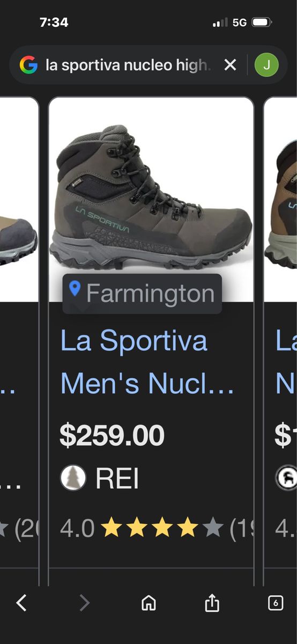This screenshot has height=644, width=297.
Task: Select the $259.00 price
Action: tap(112, 435)
